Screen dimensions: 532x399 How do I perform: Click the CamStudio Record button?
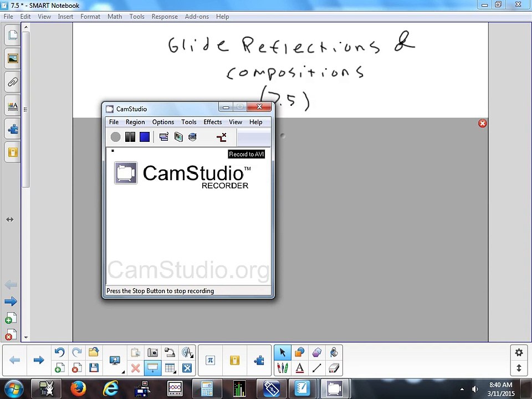[x=115, y=137]
